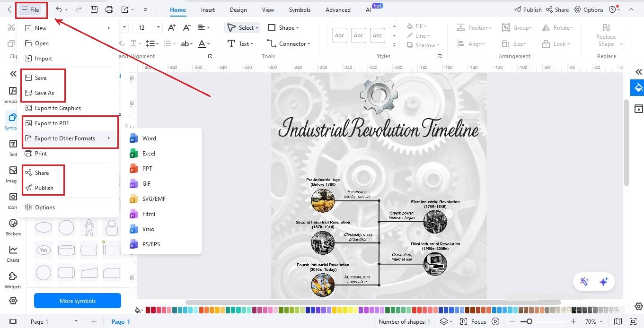Viewport: 644px width, 328px height.
Task: Decrease font size with smaller A icon
Action: (187, 28)
